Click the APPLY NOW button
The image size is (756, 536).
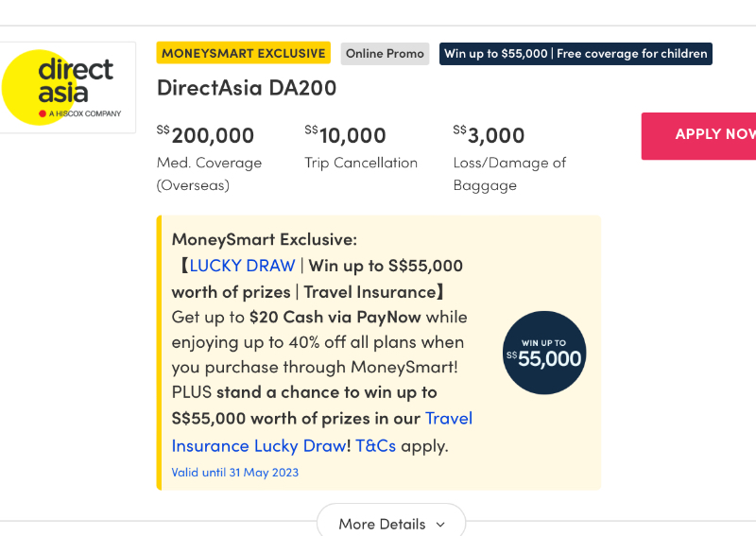pyautogui.click(x=698, y=136)
